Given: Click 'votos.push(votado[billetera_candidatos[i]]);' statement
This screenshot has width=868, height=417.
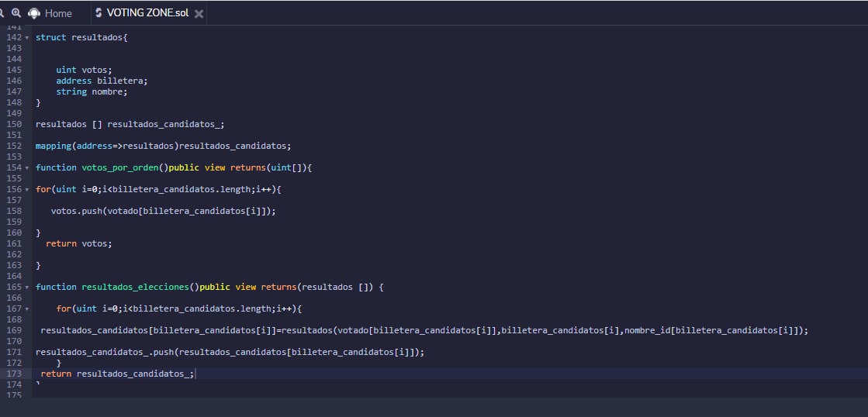Looking at the screenshot, I should (x=164, y=211).
